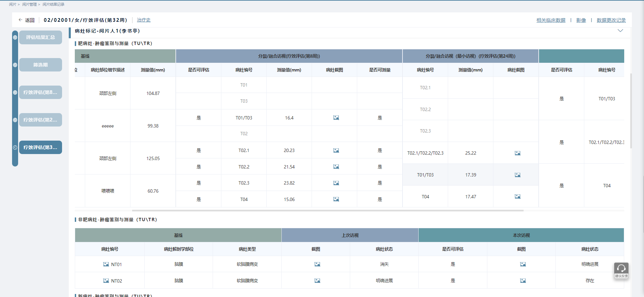Click image icon beside NT01 lesion number
Screen dimensions: 644x297
pyautogui.click(x=106, y=264)
